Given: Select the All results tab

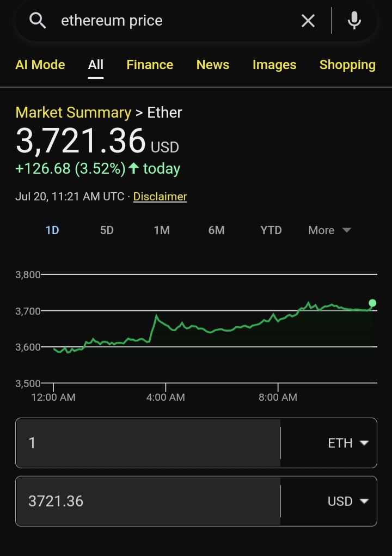Looking at the screenshot, I should [x=96, y=65].
